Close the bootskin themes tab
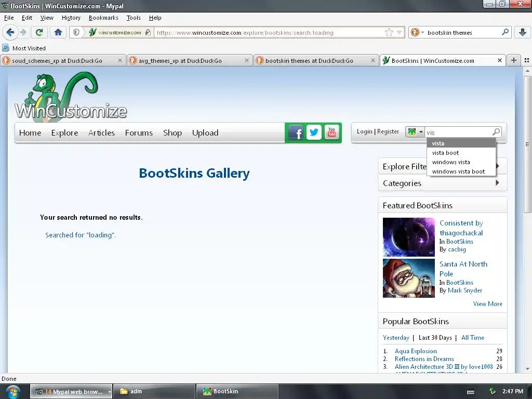 (x=373, y=60)
